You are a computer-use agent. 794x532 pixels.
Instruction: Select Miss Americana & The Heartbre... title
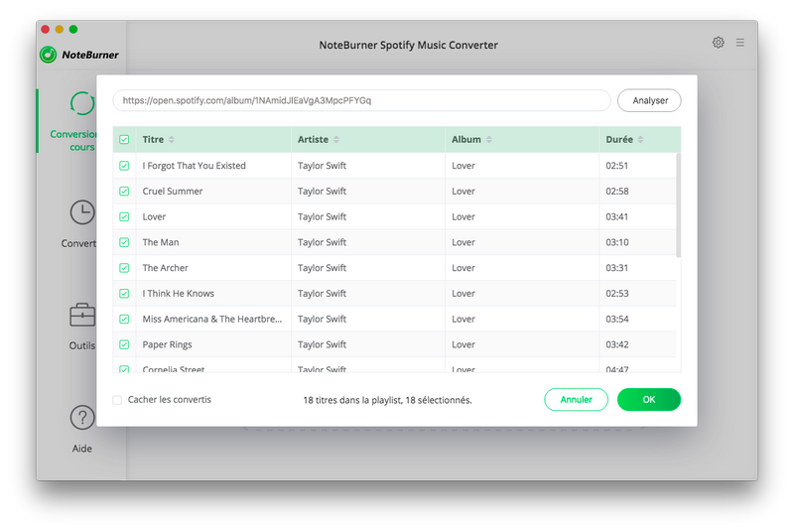(x=212, y=319)
